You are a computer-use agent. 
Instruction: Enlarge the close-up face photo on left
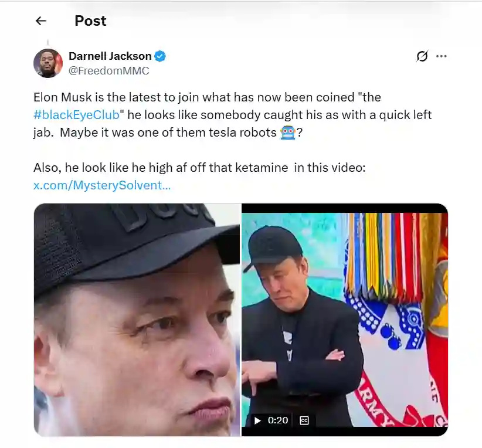pos(137,320)
